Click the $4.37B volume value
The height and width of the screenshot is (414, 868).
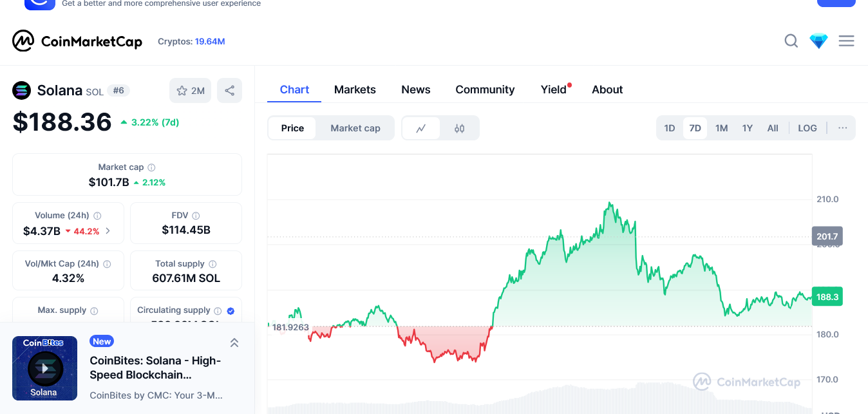(x=42, y=231)
